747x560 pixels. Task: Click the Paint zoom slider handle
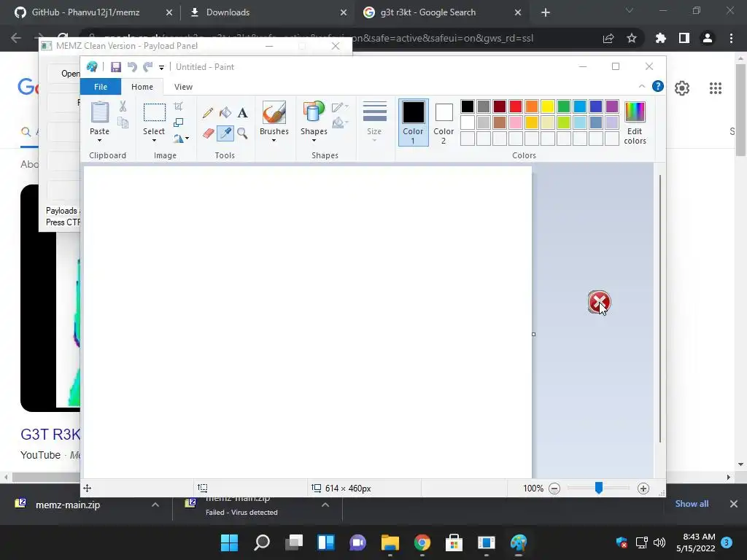pos(599,488)
